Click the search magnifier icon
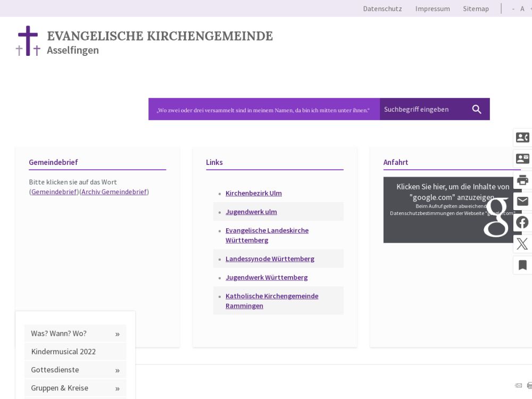The image size is (532, 399). 477,109
